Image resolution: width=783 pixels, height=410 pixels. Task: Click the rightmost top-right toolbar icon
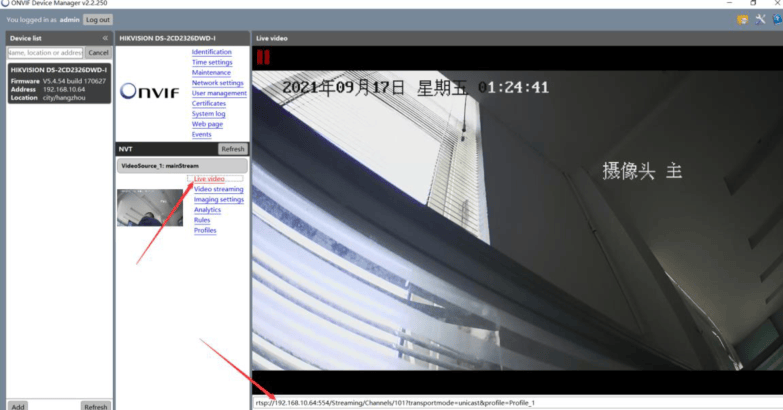click(775, 19)
